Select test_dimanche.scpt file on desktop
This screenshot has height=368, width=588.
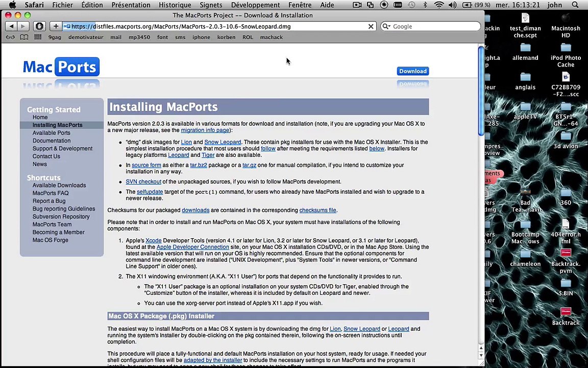click(x=525, y=25)
